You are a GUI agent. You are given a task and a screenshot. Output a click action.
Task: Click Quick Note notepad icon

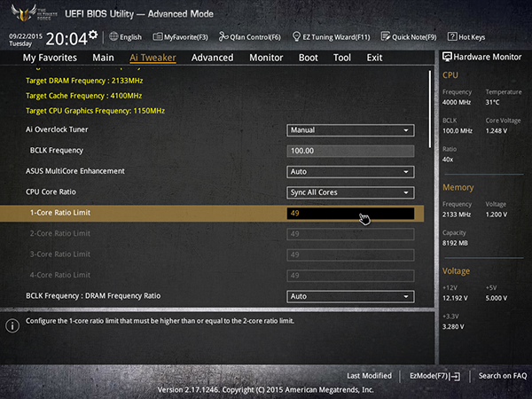coord(386,36)
